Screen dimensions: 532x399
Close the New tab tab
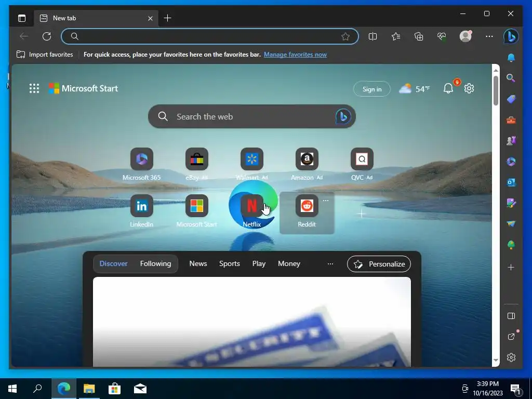click(x=150, y=18)
